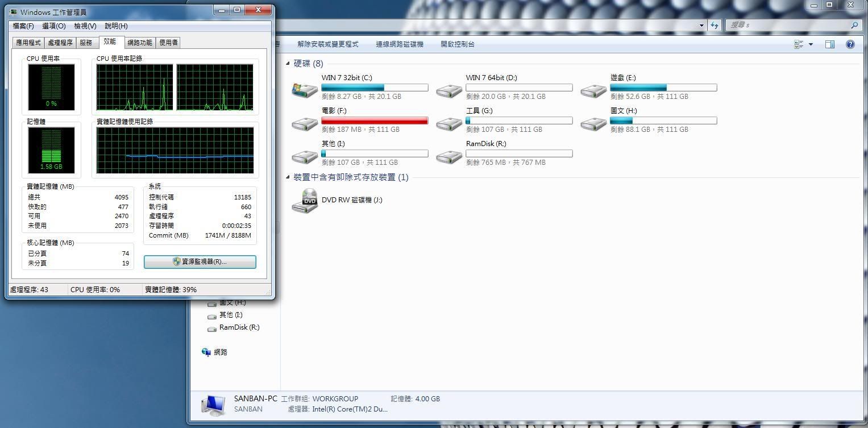
Task: Click the magnifier icon in the Explorer search box
Action: (x=854, y=25)
